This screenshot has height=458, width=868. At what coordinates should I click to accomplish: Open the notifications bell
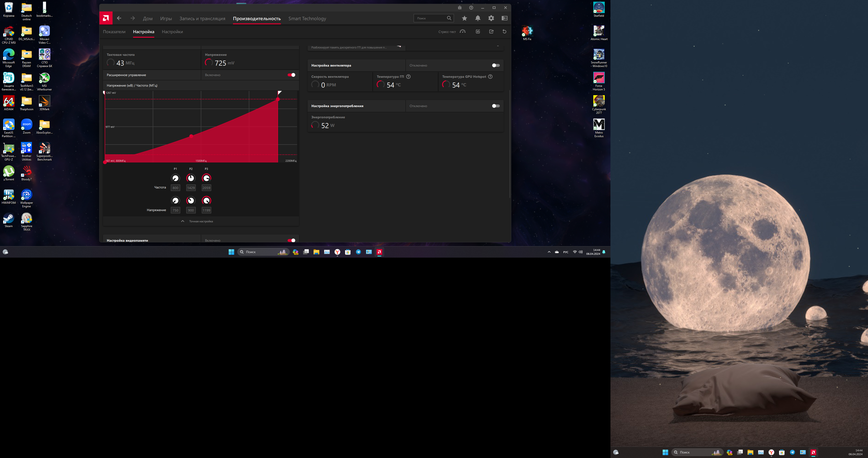click(x=478, y=18)
